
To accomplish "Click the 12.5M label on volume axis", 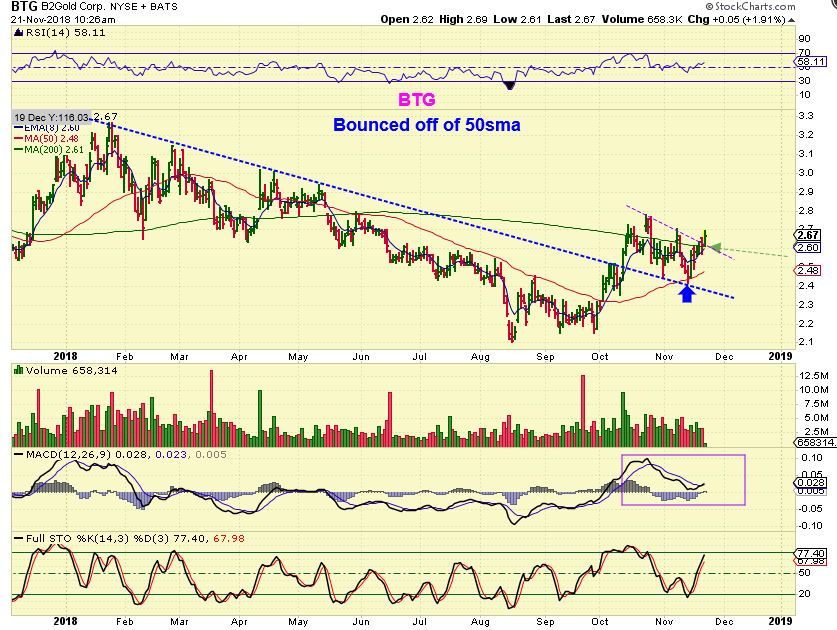I will 814,376.
